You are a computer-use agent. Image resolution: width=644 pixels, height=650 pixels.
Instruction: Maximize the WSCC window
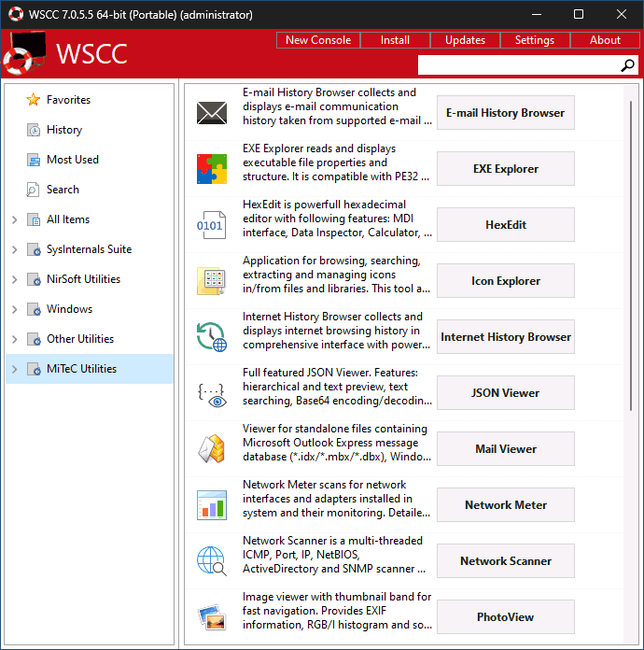579,14
